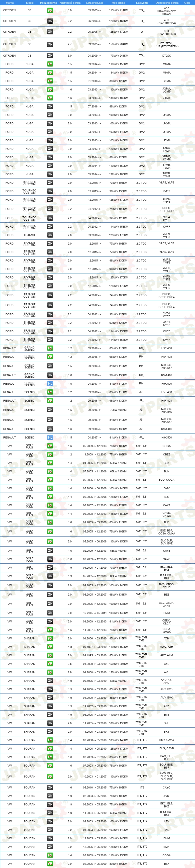Image resolution: width=195 pixels, height=868 pixels.
Task: Click the Rodzaj paliwa column header
Action: (x=48, y=3)
